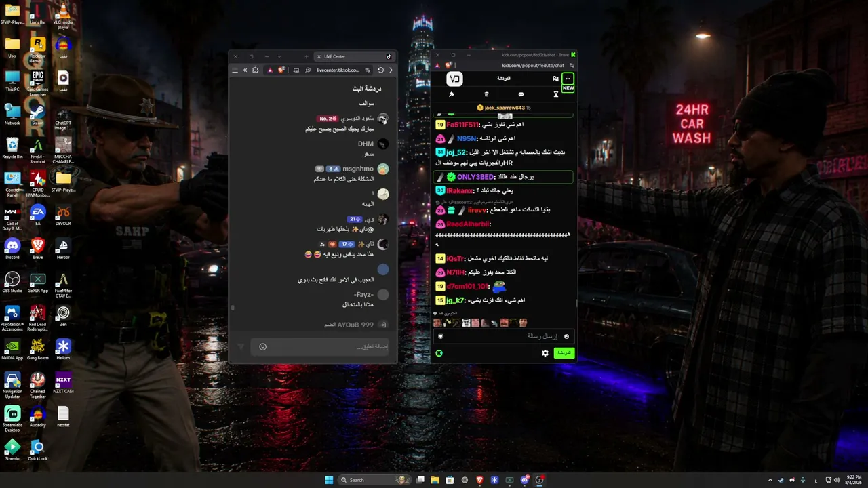The image size is (868, 488).
Task: Expand the tab list chevron in TikTok window
Action: point(279,56)
